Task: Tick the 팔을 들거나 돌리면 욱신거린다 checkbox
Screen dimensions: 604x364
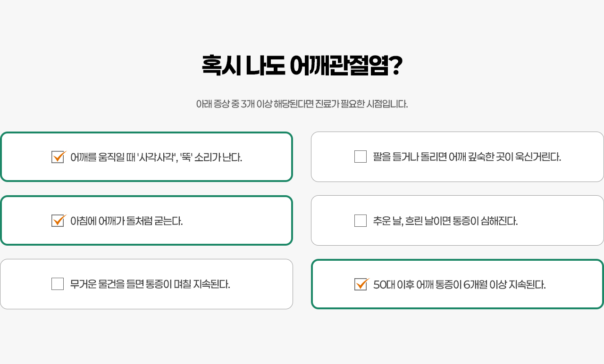Action: click(361, 157)
